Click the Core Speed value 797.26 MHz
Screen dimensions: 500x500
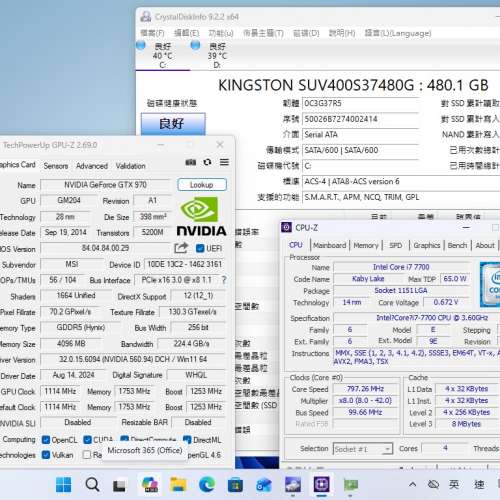[x=365, y=389]
